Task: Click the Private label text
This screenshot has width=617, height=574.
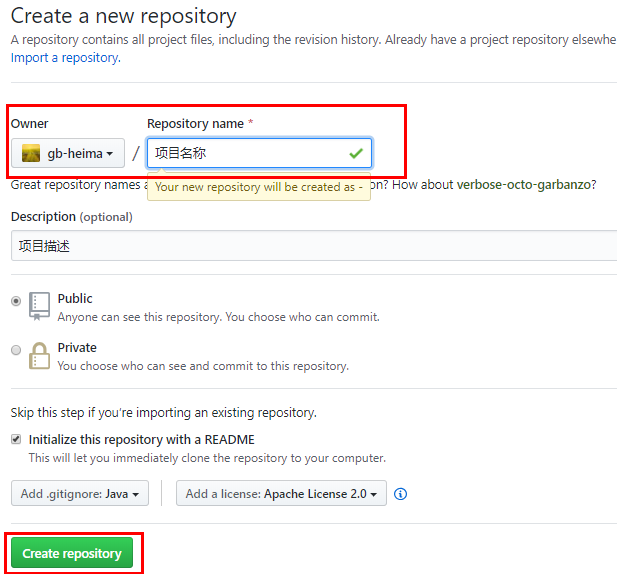Action: pos(77,348)
